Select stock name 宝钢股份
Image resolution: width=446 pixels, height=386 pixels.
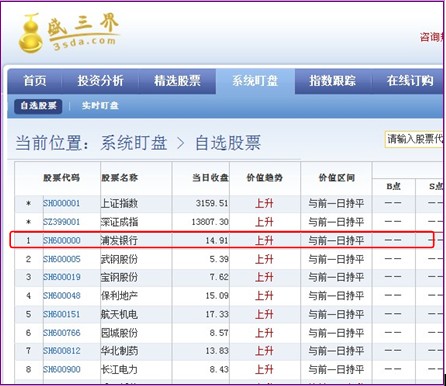coord(119,277)
